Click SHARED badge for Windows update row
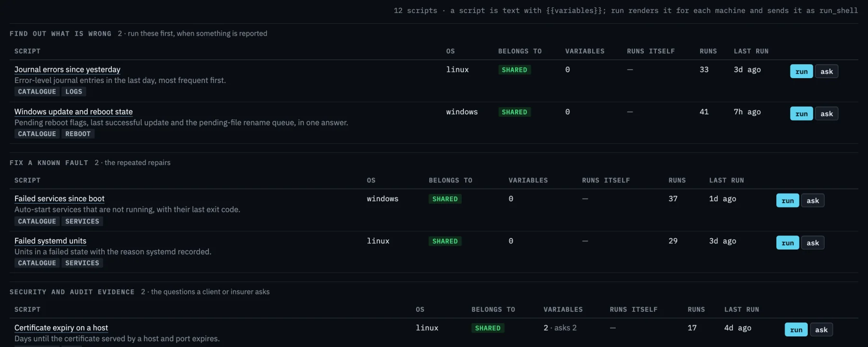The image size is (868, 347). [514, 112]
